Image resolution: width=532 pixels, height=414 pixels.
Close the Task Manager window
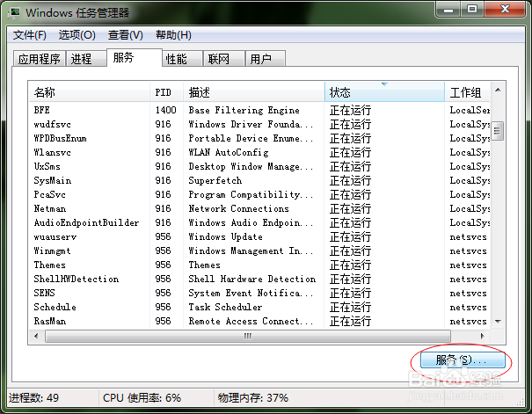pyautogui.click(x=505, y=9)
